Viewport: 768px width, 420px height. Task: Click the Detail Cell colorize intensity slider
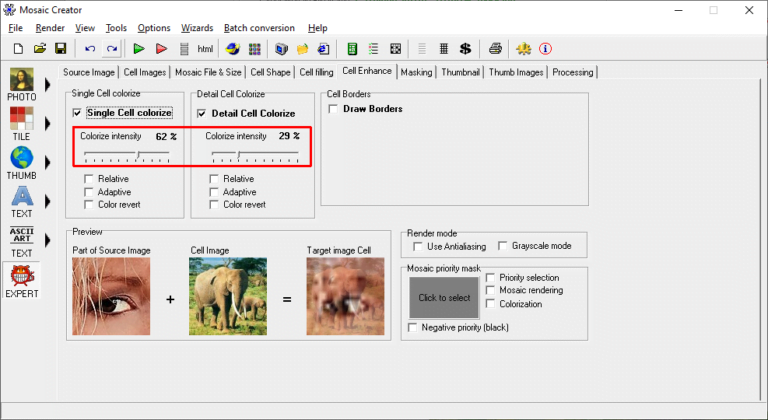pos(254,155)
